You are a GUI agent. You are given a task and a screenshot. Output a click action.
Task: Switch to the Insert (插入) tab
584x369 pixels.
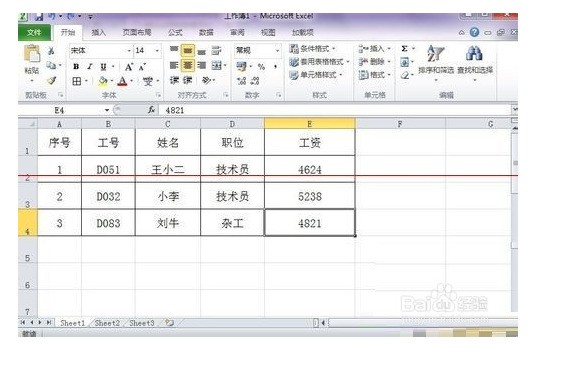coord(98,33)
